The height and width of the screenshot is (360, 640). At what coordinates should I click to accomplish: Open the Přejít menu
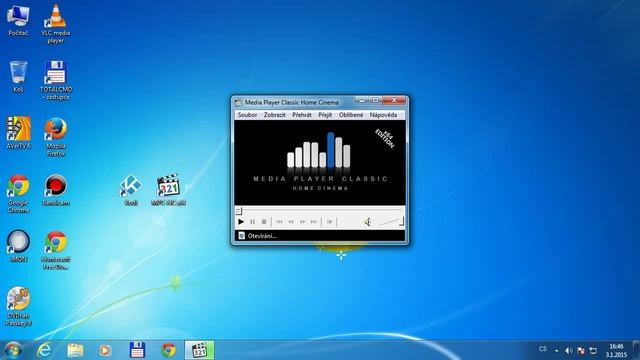[325, 115]
